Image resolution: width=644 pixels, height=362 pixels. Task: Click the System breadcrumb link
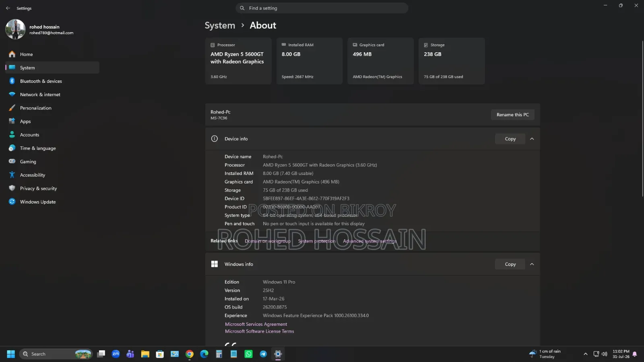point(220,25)
